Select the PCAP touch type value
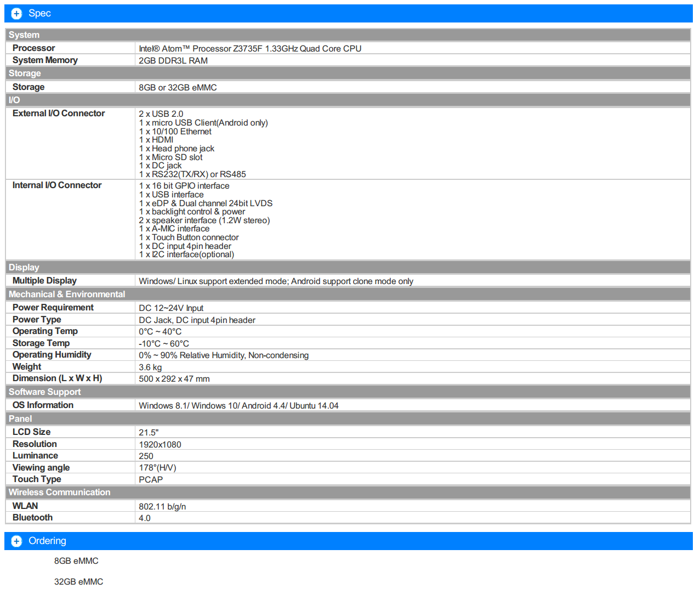Viewport: 700px width, 600px height. coord(151,480)
